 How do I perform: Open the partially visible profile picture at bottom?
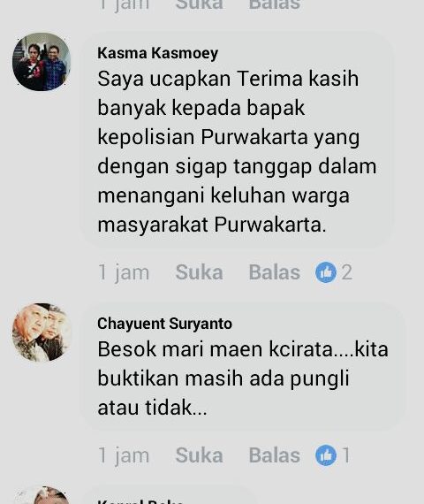(42, 495)
